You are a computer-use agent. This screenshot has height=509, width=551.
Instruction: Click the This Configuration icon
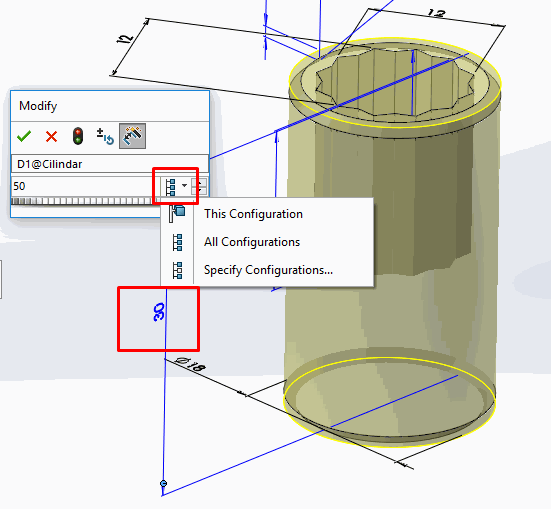177,213
